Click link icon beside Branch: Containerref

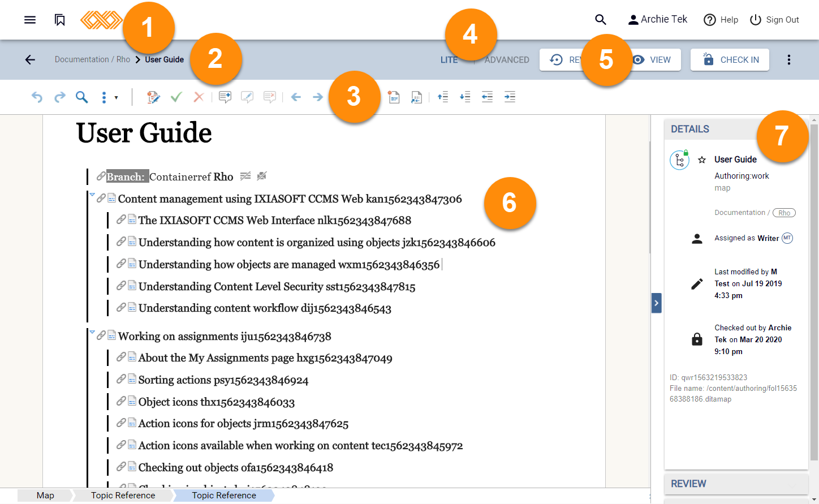(101, 176)
